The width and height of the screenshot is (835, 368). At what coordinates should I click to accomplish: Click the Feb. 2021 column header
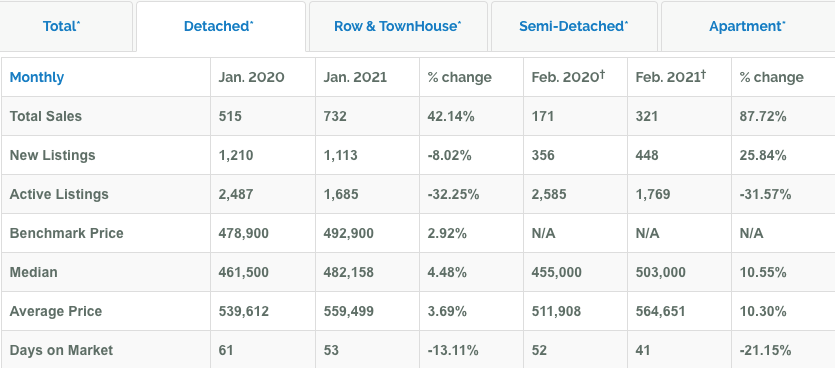tap(670, 77)
